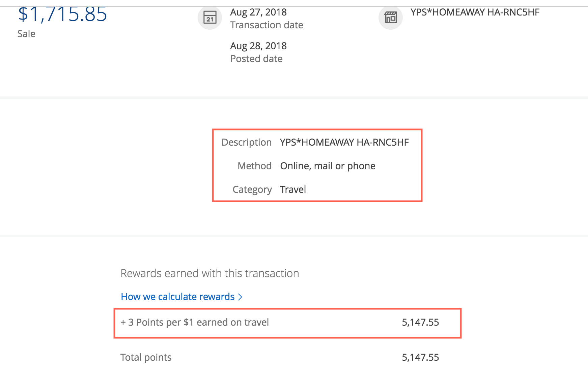Click the merchant storefront icon
The image size is (588, 388).
[x=391, y=18]
